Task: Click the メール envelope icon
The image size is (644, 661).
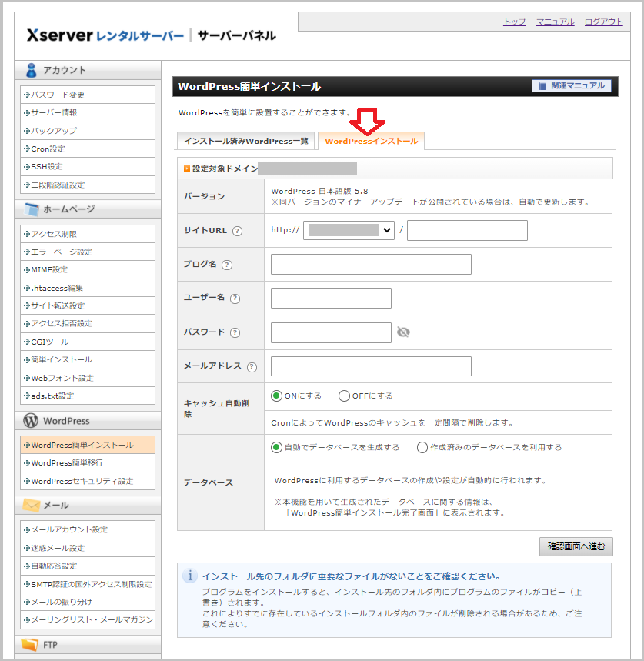Action: tap(32, 505)
